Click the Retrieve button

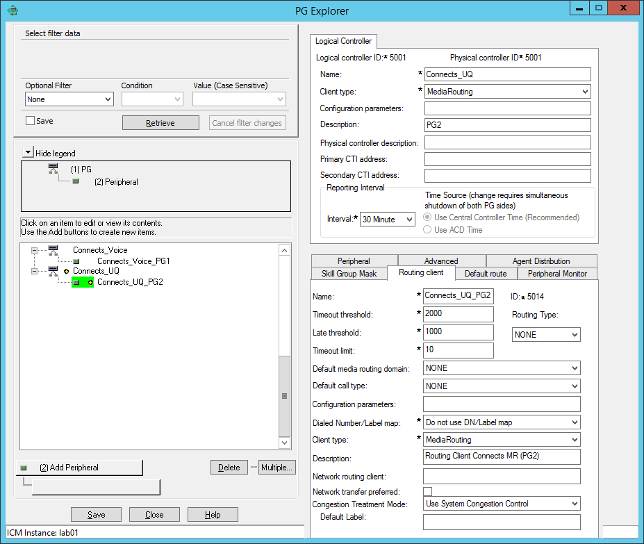(x=161, y=123)
